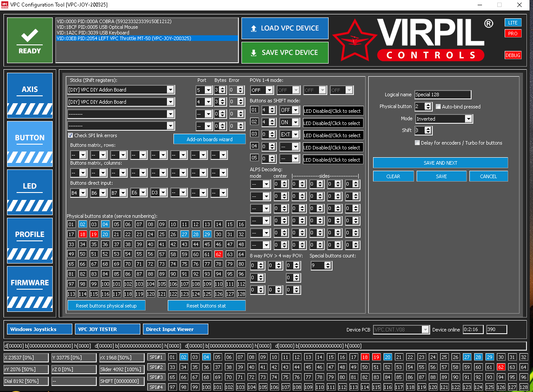Open the B6 direct input dropdown
The height and width of the screenshot is (392, 533).
(x=98, y=193)
